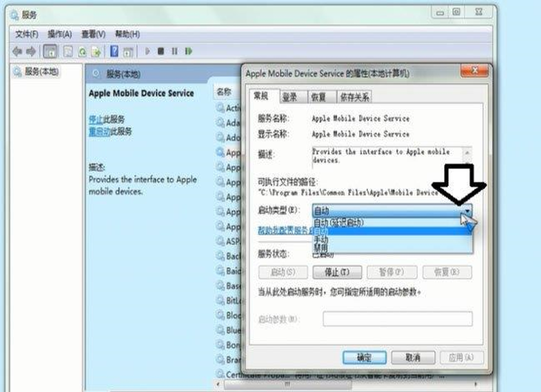Click the Pause Service toolbar icon
The image size is (541, 392).
tap(174, 51)
